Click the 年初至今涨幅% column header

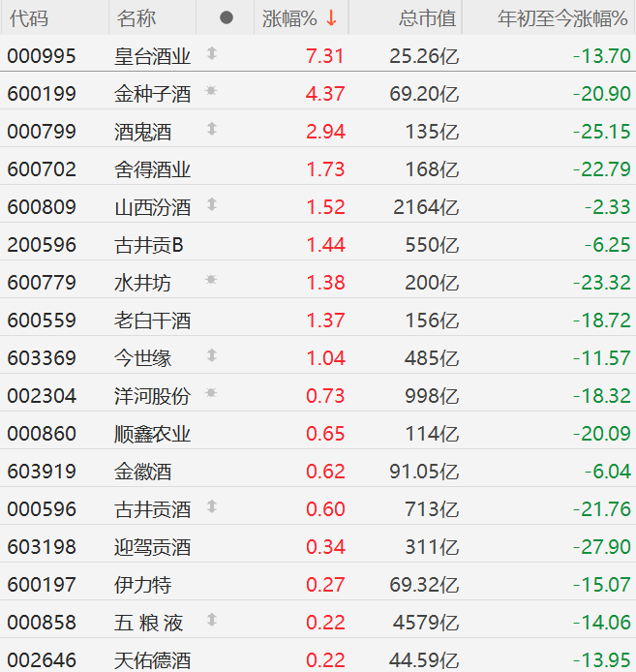pos(562,18)
